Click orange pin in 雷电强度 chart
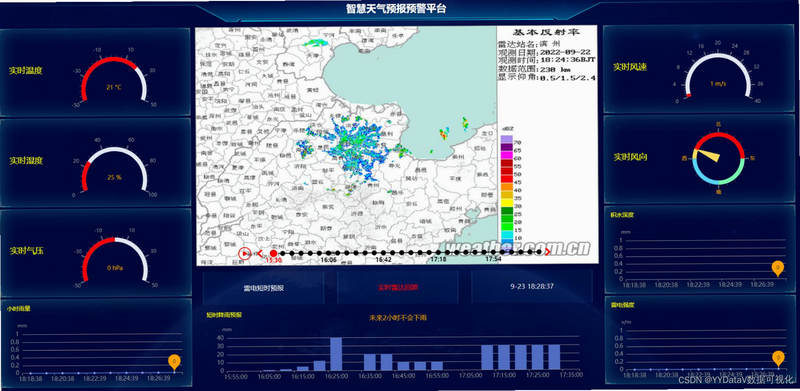Viewport: 800px width, 391px height. pyautogui.click(x=778, y=359)
